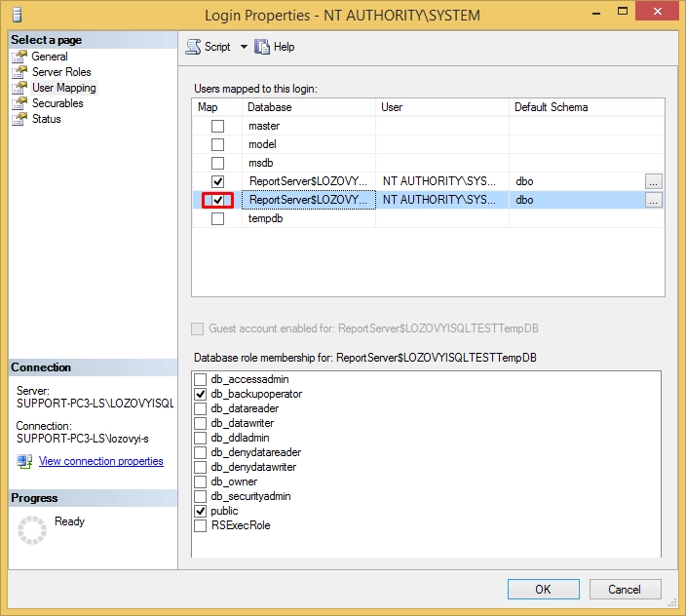Screen dimensions: 686x616
Task: Check the Map box for tempdb
Action: point(217,218)
